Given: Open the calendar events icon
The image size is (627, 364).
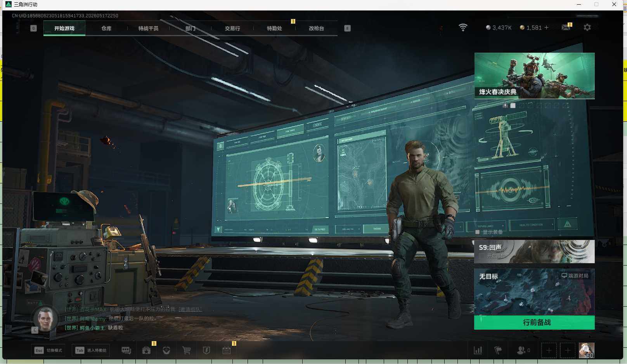Looking at the screenshot, I should [x=227, y=350].
